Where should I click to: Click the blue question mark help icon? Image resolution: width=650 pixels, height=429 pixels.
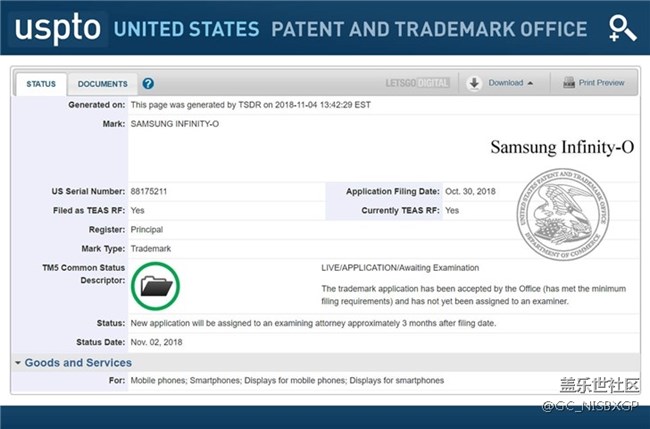click(148, 84)
